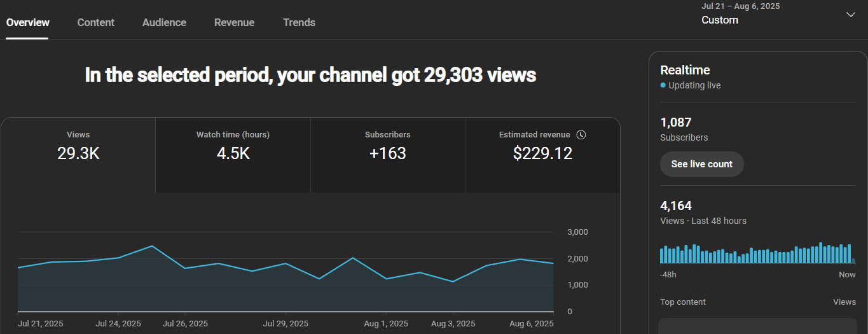
Task: Go to the Revenue tab
Action: (234, 22)
